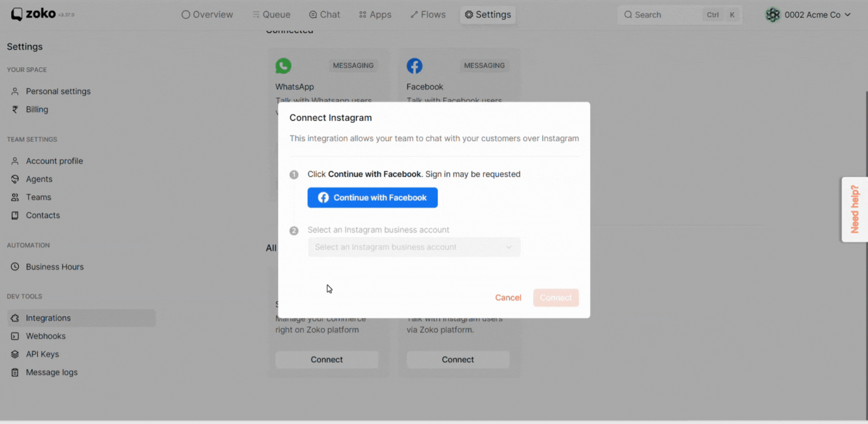Open the Contacts page

(43, 215)
